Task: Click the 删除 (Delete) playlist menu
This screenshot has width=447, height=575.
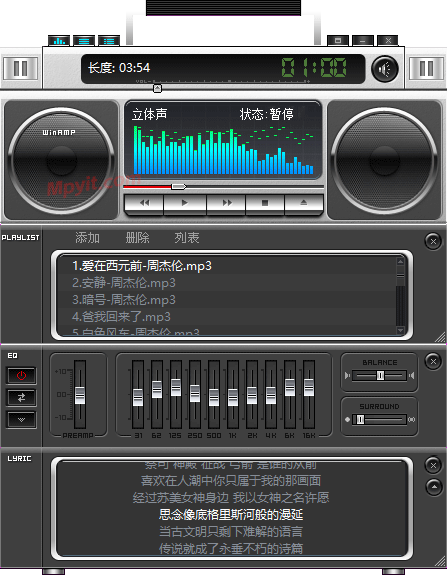Action: coord(138,238)
